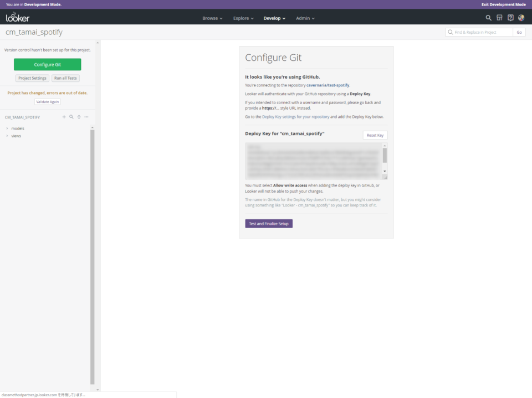Click Exit Development Mode link
This screenshot has height=398, width=532.
pyautogui.click(x=503, y=4)
